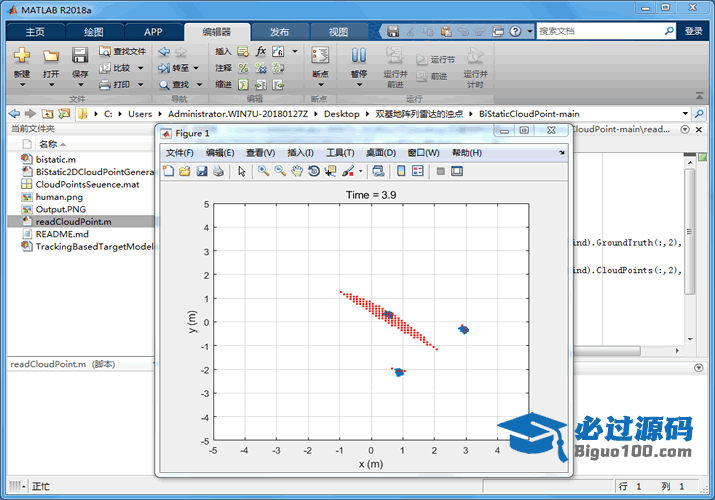
Task: Open the Compare (比较) dropdown arrow
Action: pos(141,68)
